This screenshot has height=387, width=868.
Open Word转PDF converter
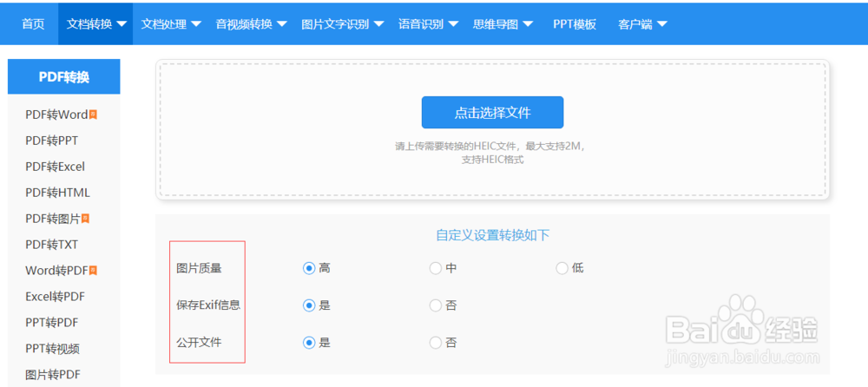[x=56, y=271]
